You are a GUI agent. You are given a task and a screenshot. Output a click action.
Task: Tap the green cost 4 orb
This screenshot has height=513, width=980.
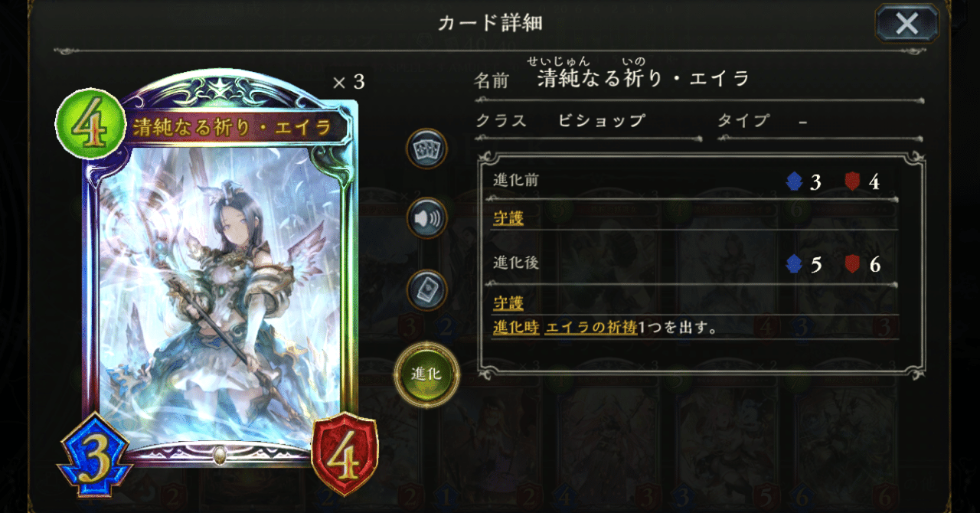click(x=91, y=124)
